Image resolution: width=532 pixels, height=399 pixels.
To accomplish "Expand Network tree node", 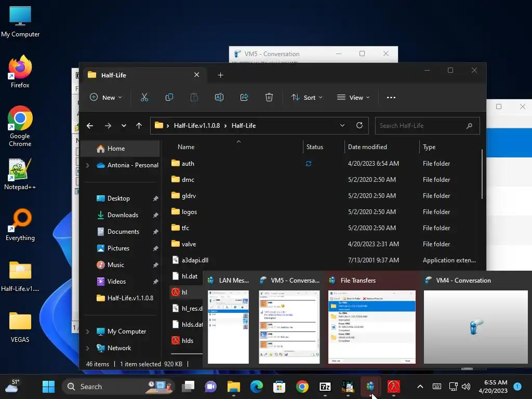I will pos(87,348).
